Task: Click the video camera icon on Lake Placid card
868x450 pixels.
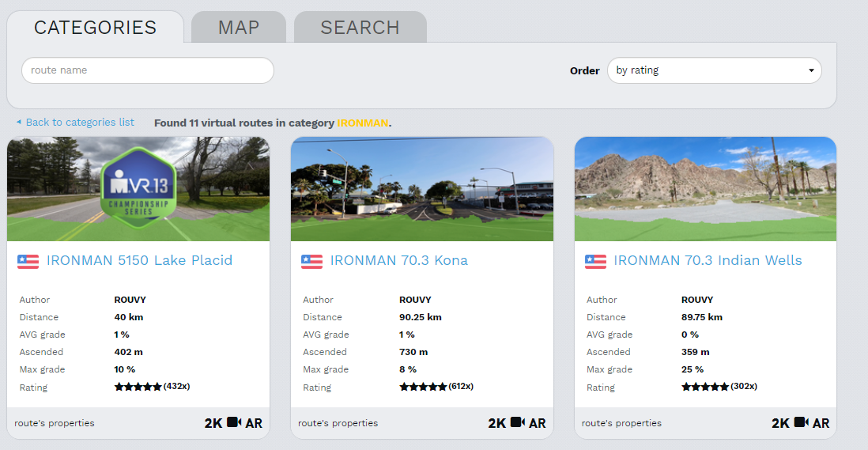Action: click(x=234, y=422)
